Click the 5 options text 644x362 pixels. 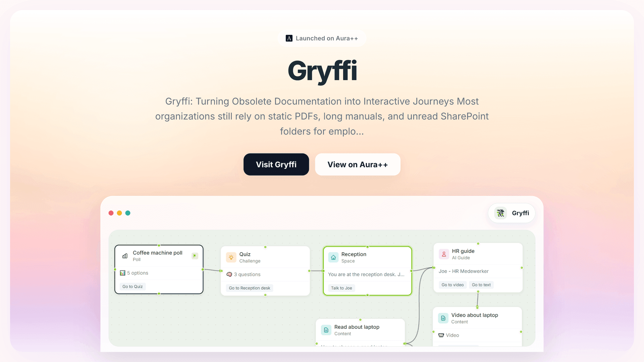click(x=138, y=273)
